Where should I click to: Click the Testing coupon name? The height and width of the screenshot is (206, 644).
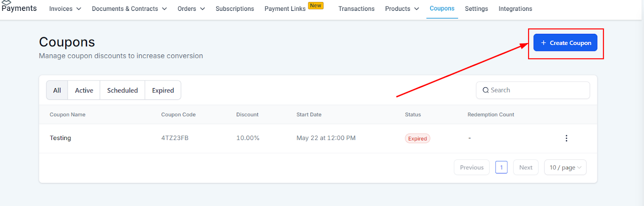coord(60,138)
